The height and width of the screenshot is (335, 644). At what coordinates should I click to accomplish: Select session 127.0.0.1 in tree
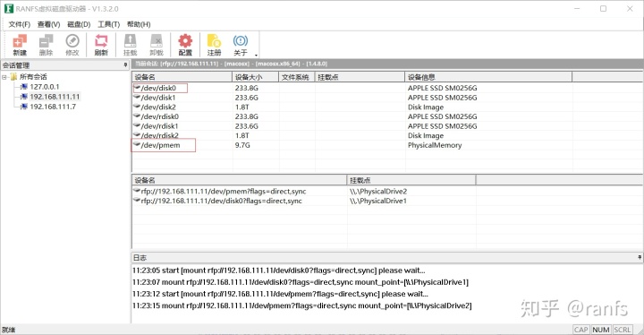click(x=45, y=87)
